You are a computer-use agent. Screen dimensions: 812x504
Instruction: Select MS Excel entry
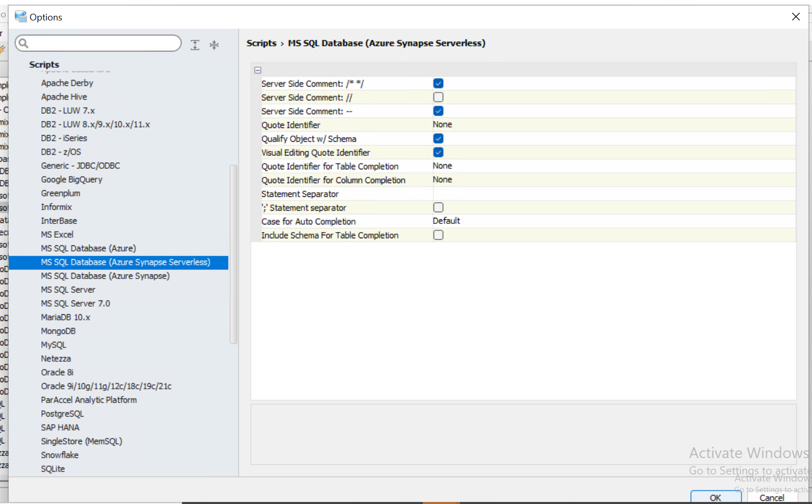(x=57, y=235)
